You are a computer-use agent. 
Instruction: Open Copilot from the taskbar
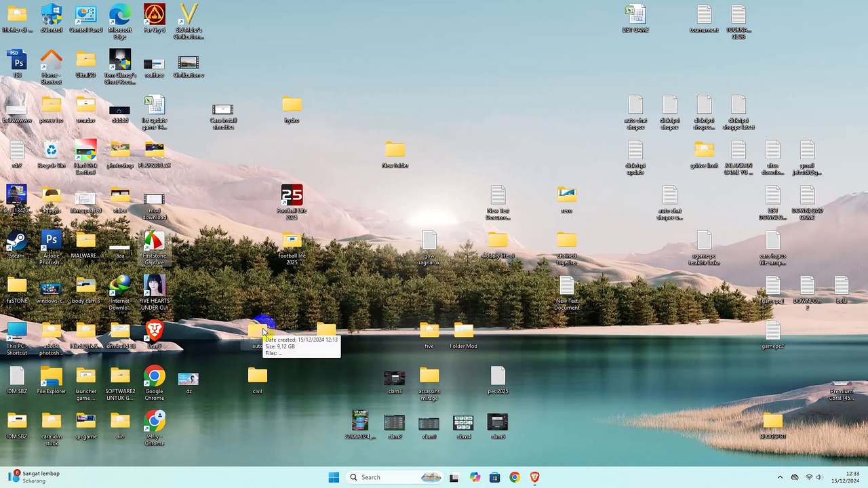click(475, 477)
